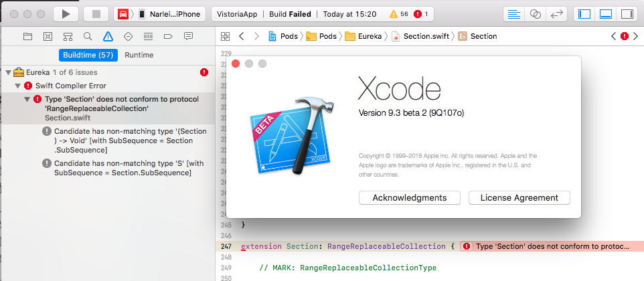Switch to the Standard editor
This screenshot has width=644, height=281.
(x=513, y=14)
